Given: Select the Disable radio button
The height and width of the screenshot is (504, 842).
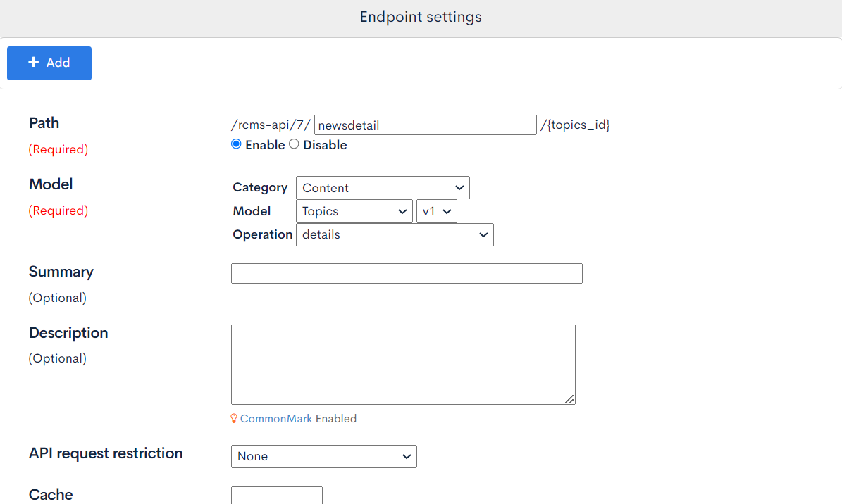Looking at the screenshot, I should [x=294, y=144].
